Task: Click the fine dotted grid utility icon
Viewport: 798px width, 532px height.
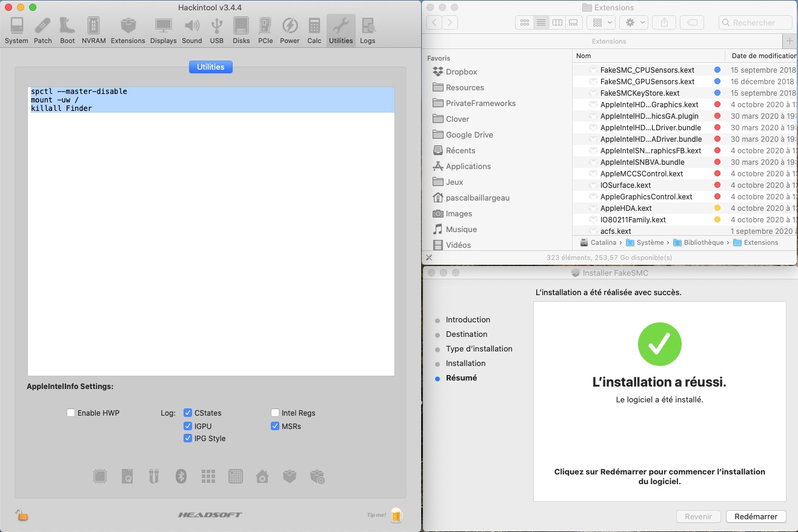Action: click(236, 476)
